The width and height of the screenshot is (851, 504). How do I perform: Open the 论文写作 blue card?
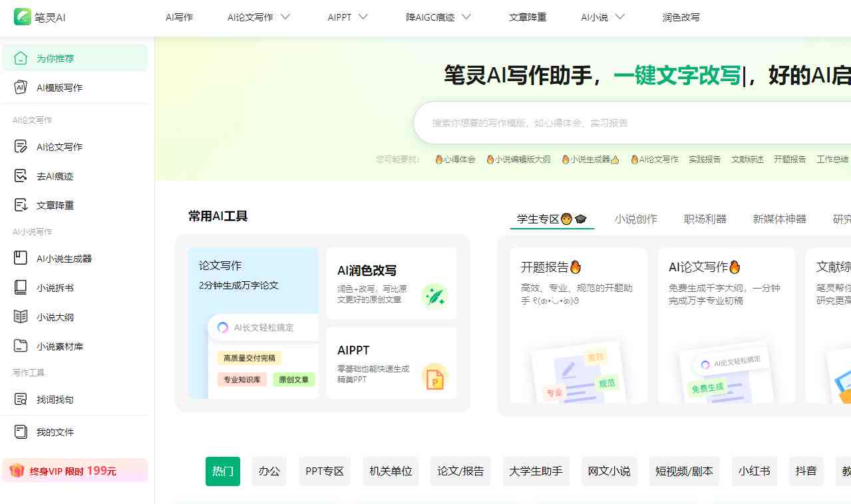pos(253,323)
